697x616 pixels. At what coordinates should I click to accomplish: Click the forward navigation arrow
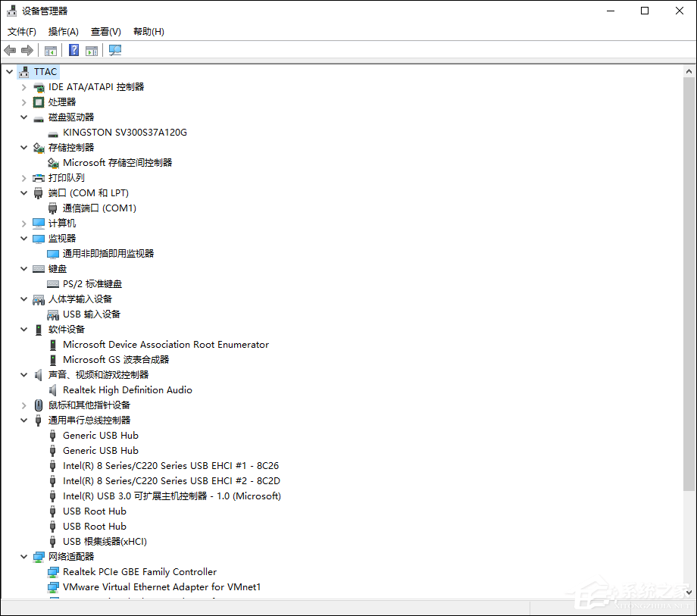27,50
